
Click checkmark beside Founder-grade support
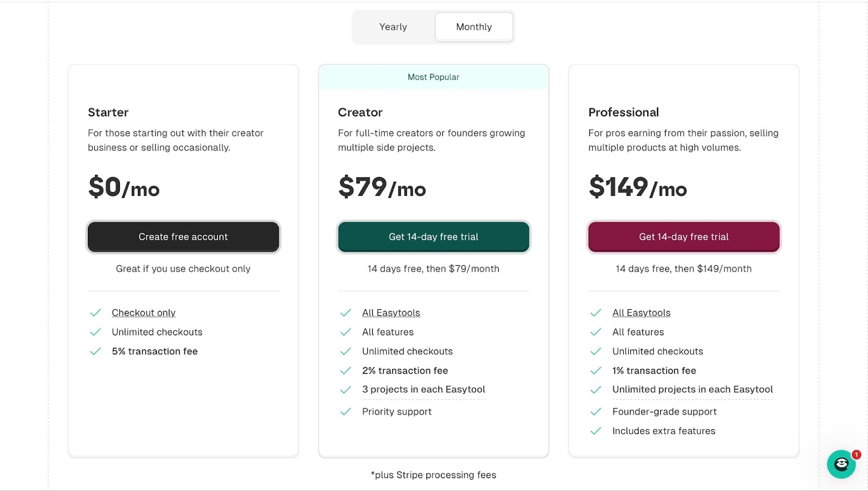(x=596, y=412)
